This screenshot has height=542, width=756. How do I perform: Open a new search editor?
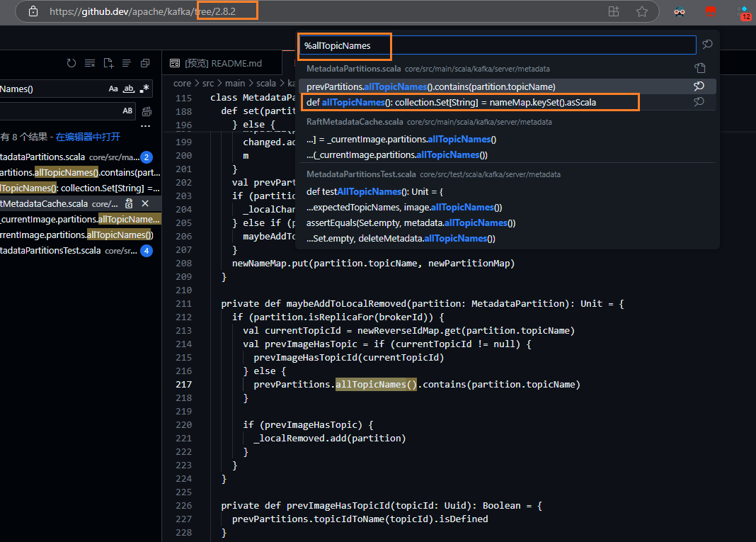pyautogui.click(x=108, y=63)
